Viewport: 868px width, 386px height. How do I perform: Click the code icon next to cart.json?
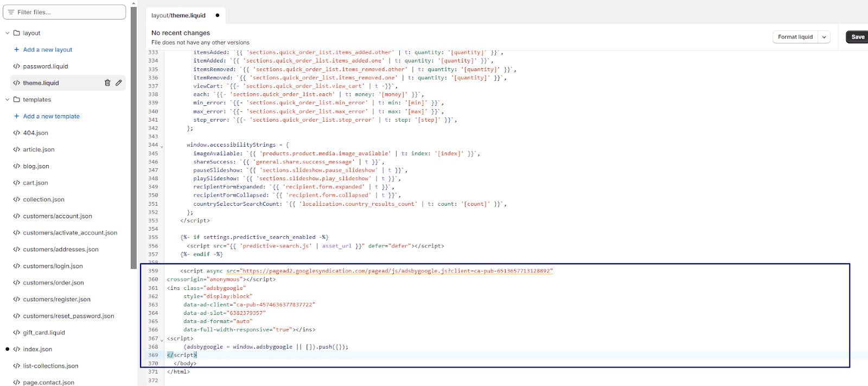[x=17, y=183]
